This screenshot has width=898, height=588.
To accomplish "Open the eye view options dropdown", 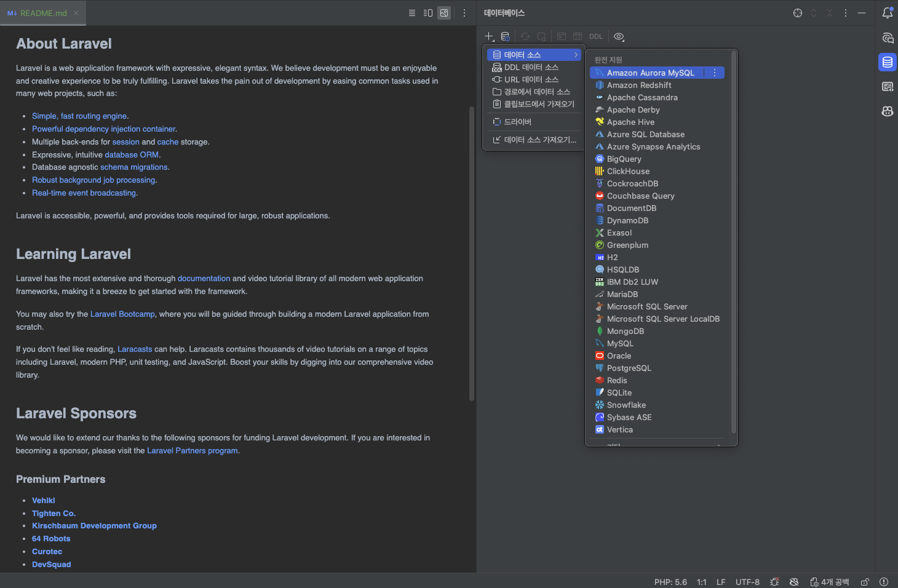I will pyautogui.click(x=619, y=36).
